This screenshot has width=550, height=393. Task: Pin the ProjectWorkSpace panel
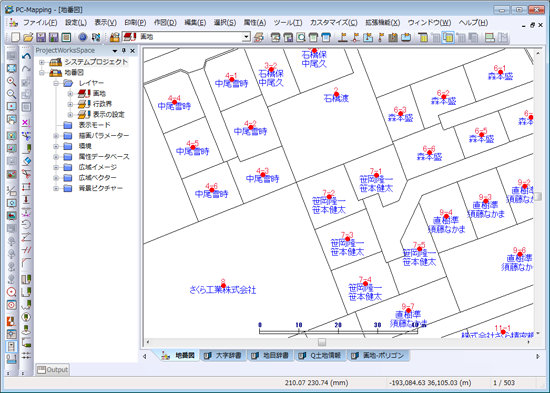coord(124,51)
